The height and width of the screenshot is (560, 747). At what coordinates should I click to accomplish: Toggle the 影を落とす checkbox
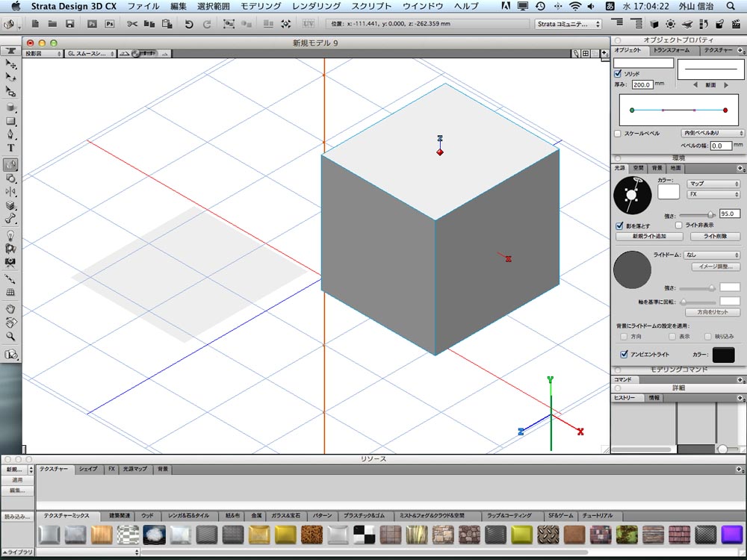point(619,225)
